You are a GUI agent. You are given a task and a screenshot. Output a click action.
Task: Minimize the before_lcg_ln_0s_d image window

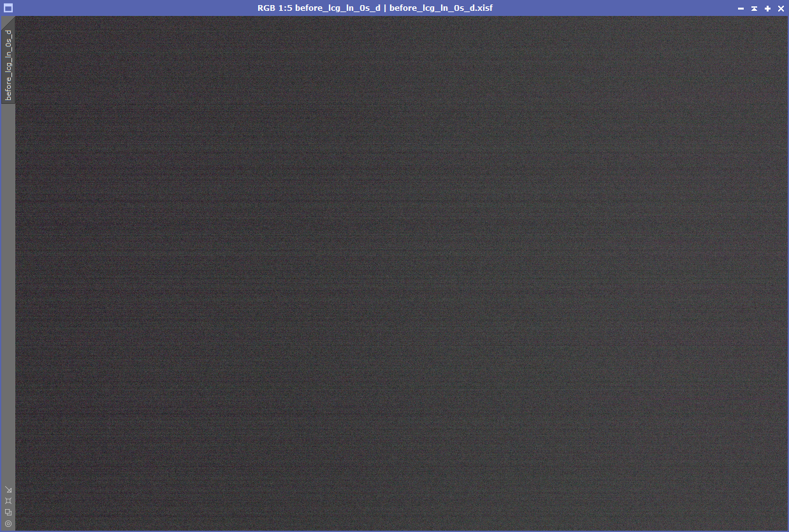(741, 8)
